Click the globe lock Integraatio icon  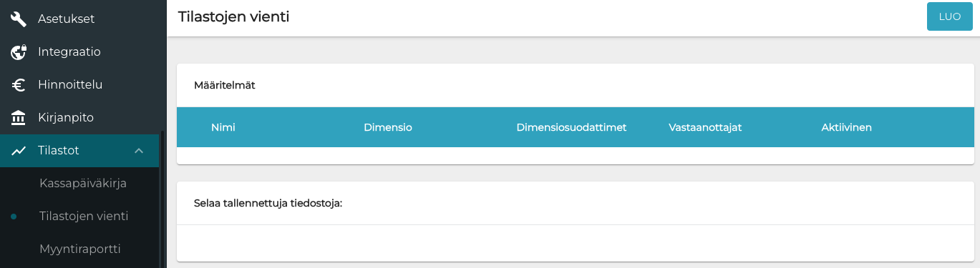pyautogui.click(x=19, y=52)
